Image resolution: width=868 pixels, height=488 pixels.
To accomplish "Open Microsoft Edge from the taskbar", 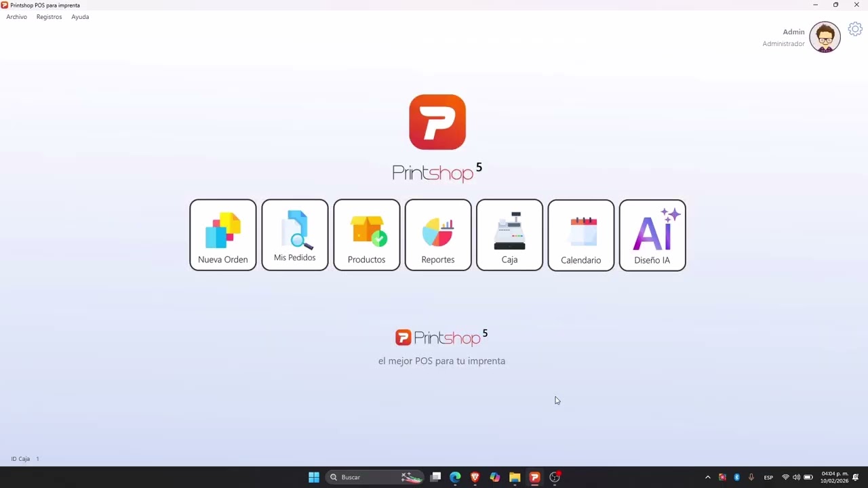I will coord(455,477).
